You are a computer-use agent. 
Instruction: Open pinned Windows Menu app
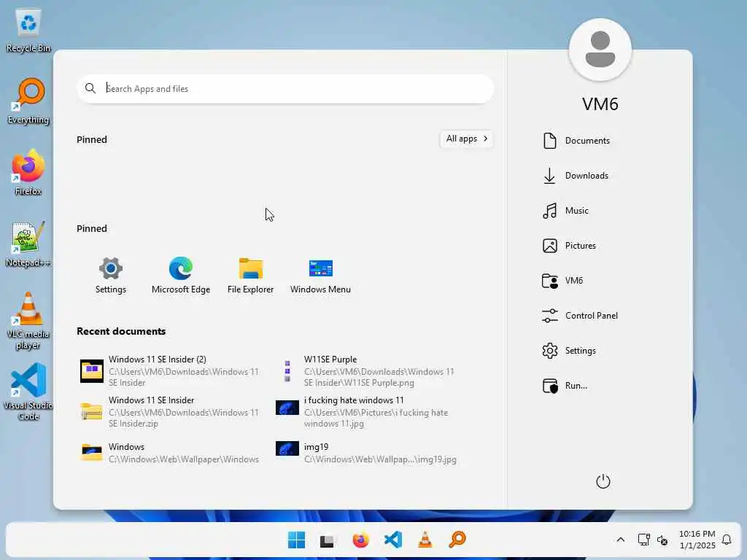pyautogui.click(x=320, y=276)
